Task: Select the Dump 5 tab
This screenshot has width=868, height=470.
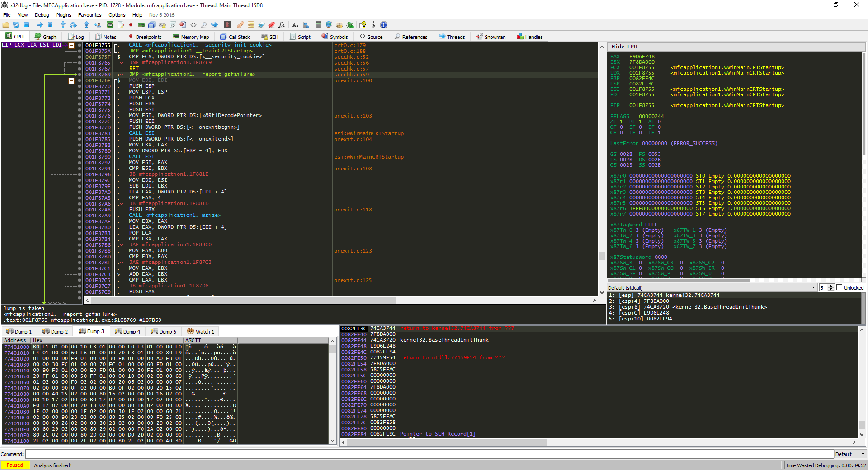Action: tap(164, 331)
